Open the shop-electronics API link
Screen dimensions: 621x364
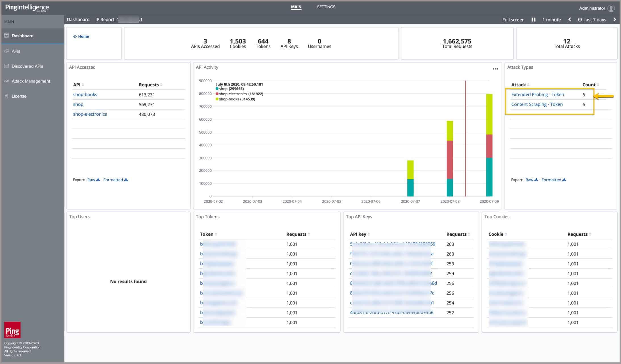tap(90, 114)
